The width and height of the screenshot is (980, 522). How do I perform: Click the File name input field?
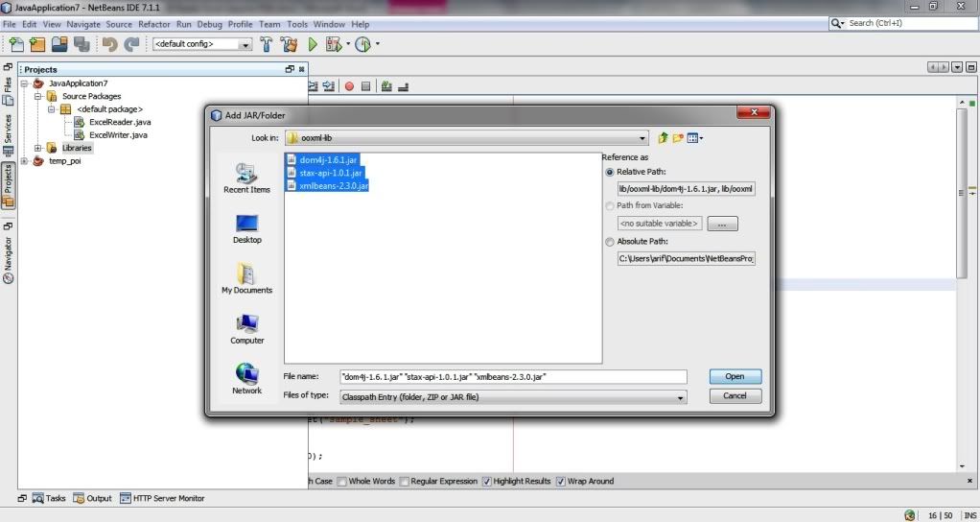(513, 377)
